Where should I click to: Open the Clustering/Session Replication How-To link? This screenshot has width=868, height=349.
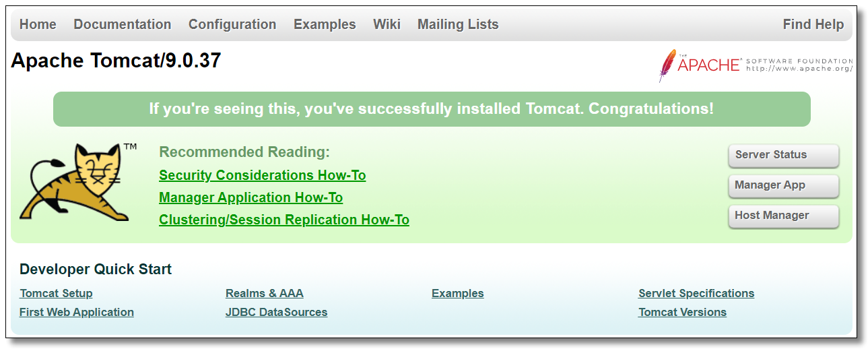[283, 220]
